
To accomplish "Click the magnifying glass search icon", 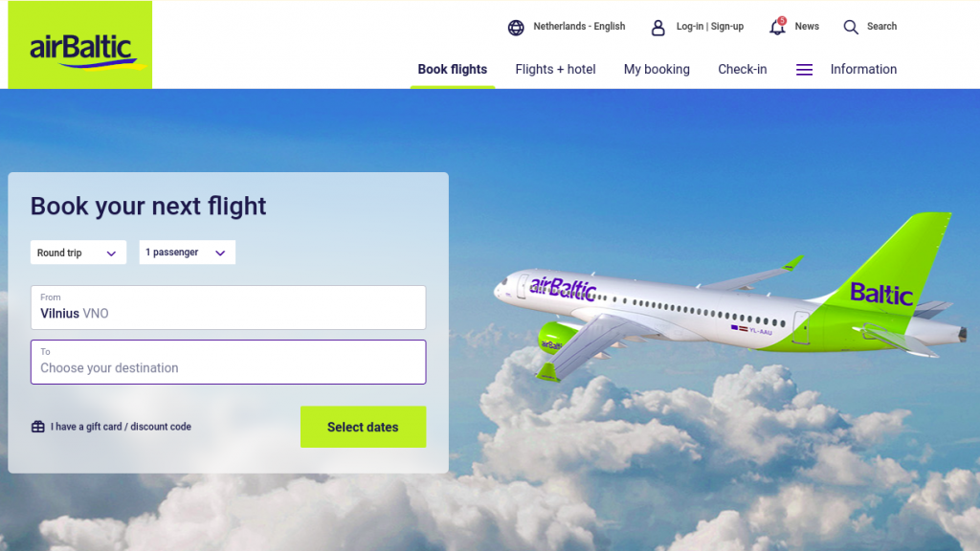I will pyautogui.click(x=851, y=27).
